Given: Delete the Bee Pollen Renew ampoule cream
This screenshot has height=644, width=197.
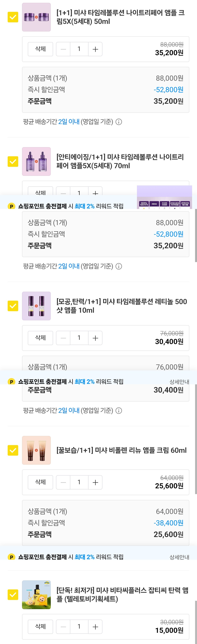Looking at the screenshot, I should point(40,482).
